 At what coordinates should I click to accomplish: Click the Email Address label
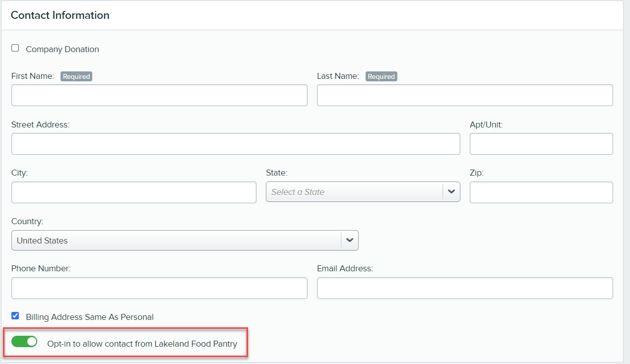click(345, 268)
